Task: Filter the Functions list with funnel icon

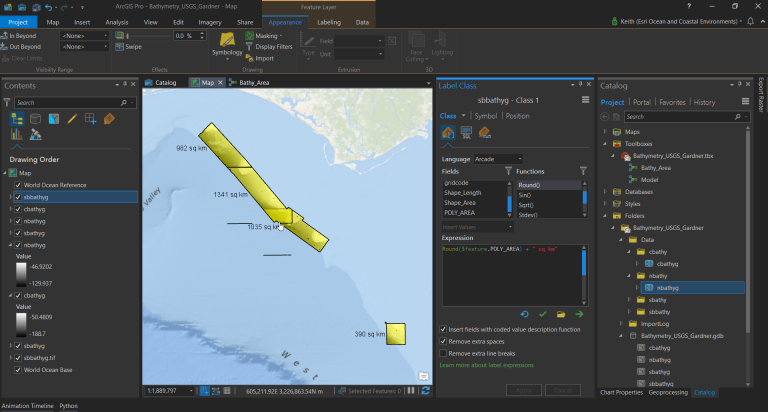Action: coord(583,171)
